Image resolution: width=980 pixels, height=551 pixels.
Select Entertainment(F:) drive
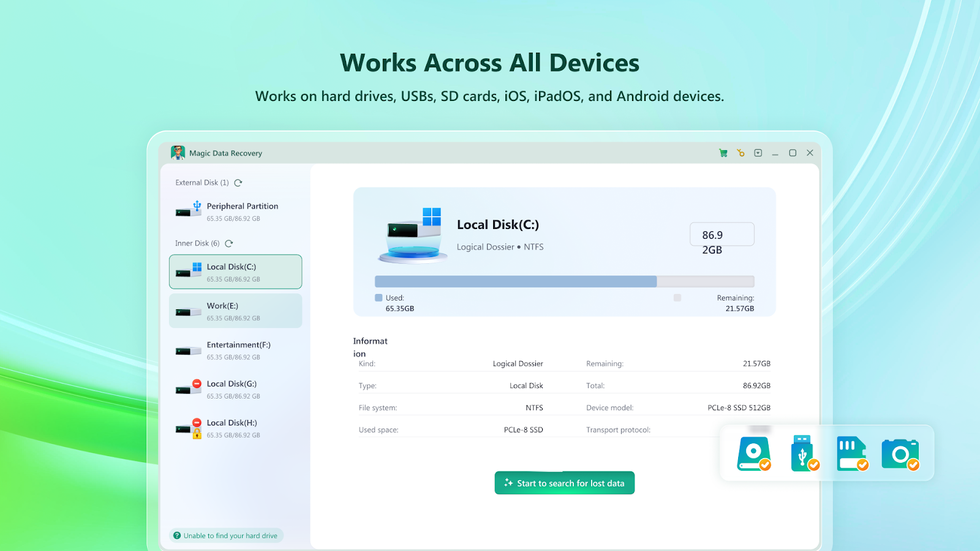tap(235, 350)
